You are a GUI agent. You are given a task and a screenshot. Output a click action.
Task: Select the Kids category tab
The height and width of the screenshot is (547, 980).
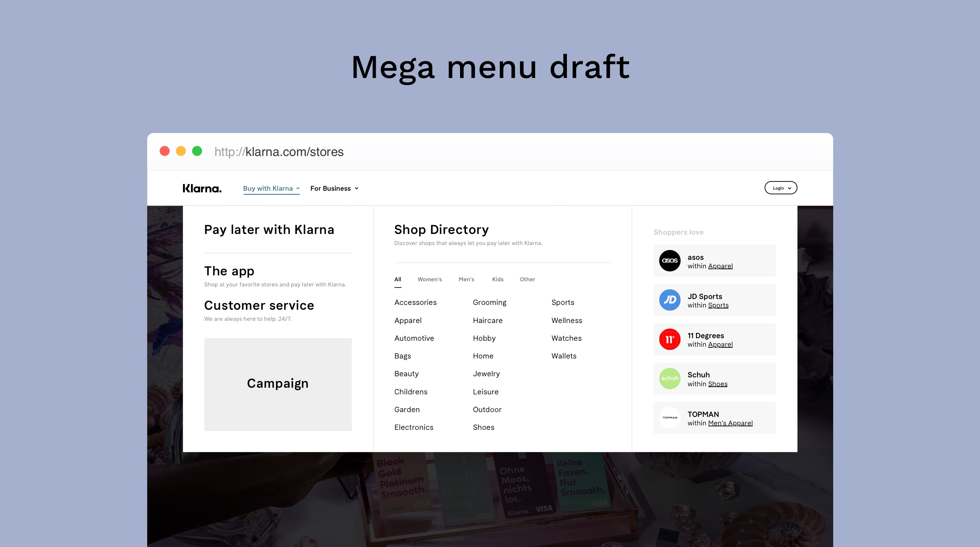tap(498, 279)
